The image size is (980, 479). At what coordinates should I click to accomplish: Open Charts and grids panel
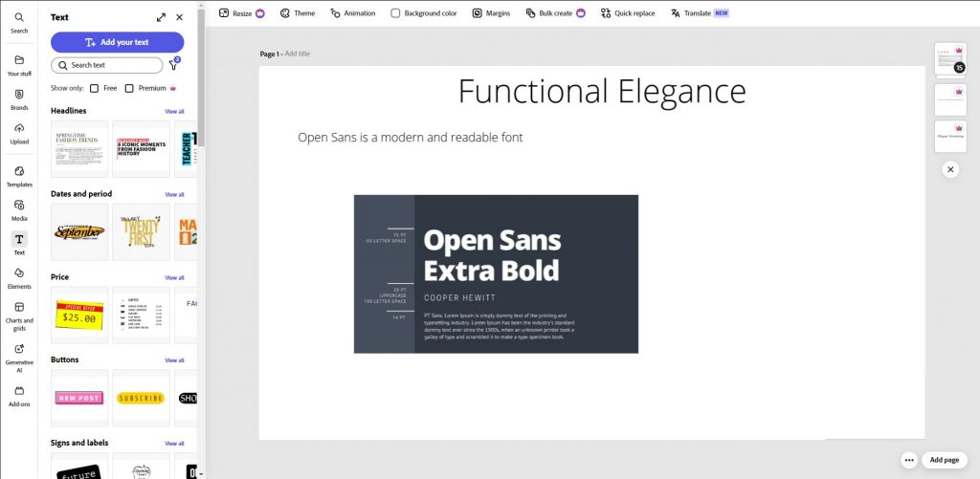click(19, 316)
